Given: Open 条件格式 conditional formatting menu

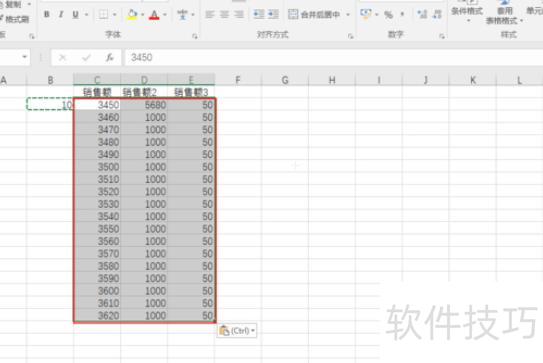Looking at the screenshot, I should (x=467, y=12).
